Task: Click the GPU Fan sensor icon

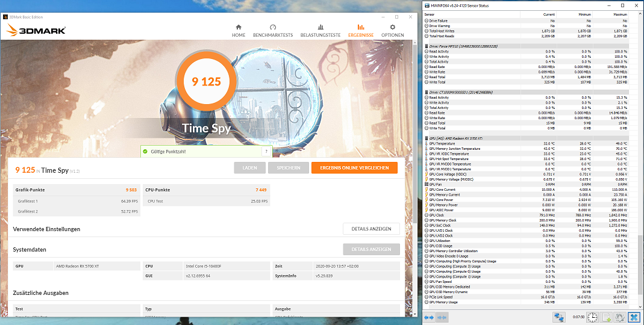Action: 427,185
